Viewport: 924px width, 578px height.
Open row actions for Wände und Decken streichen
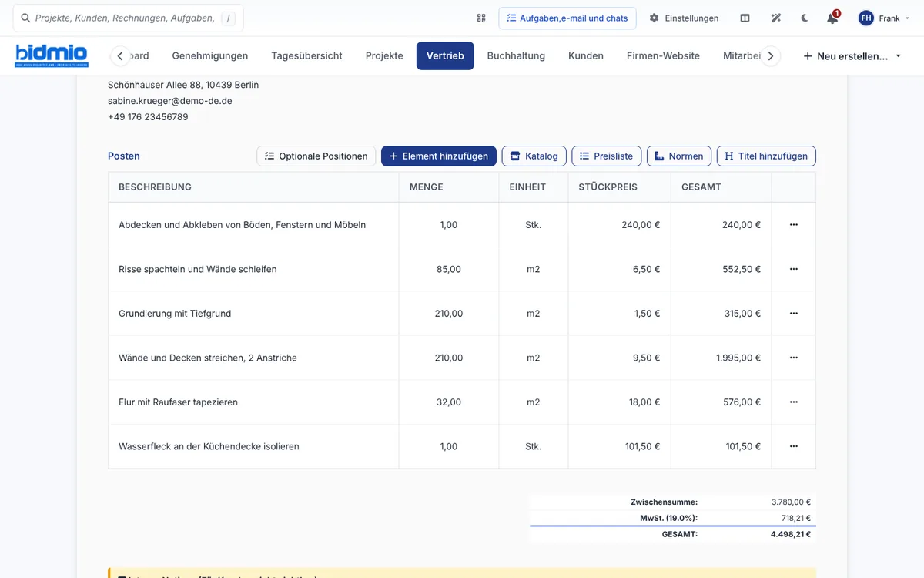[x=794, y=358]
